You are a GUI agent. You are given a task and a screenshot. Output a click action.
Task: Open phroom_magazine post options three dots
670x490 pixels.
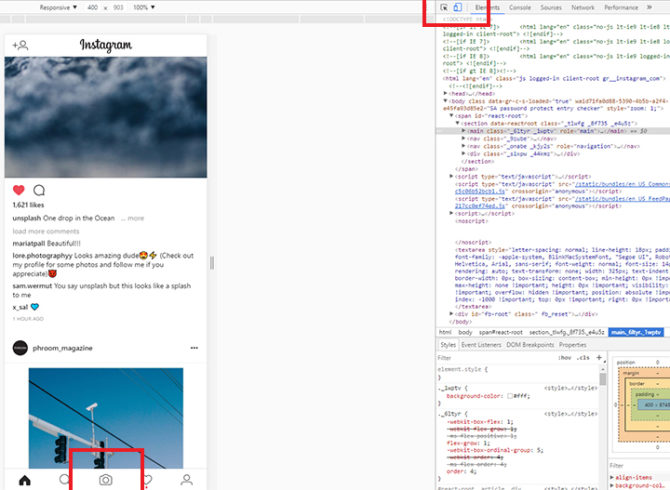pyautogui.click(x=194, y=348)
